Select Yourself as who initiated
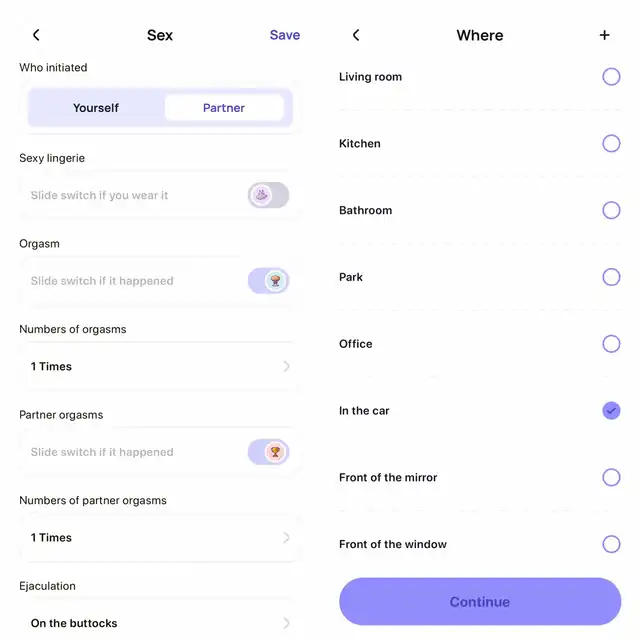Screen dimensions: 640x640 (96, 108)
